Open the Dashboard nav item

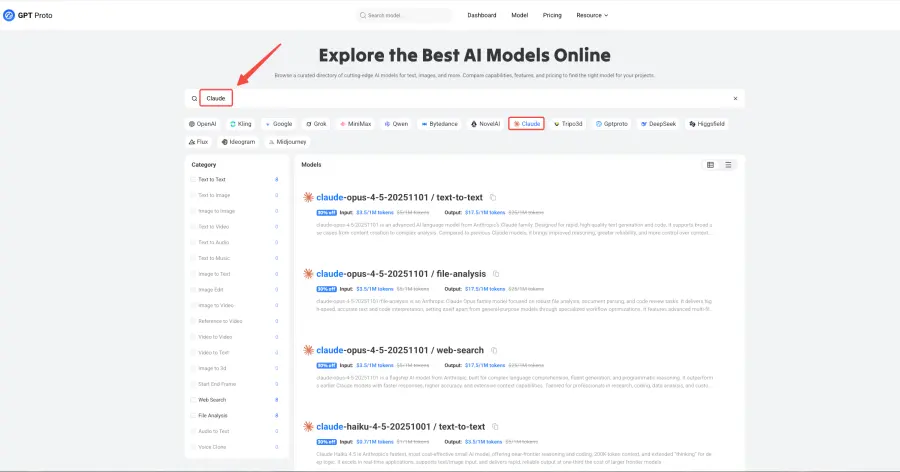click(x=482, y=16)
